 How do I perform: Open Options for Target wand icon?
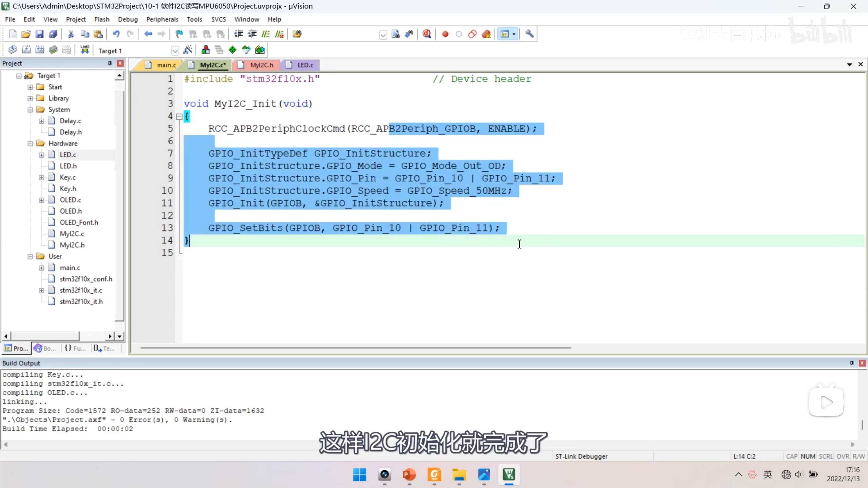(188, 50)
